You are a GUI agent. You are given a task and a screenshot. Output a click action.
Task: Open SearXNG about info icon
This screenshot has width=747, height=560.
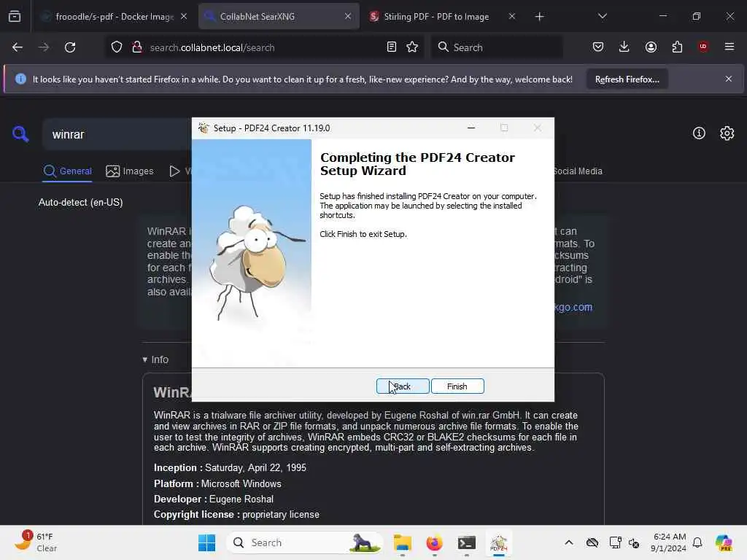coord(699,133)
